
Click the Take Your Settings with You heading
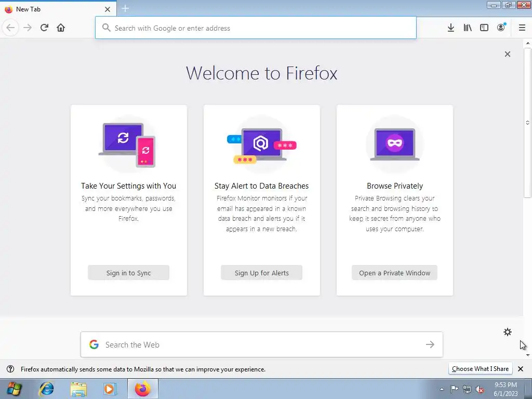[129, 186]
